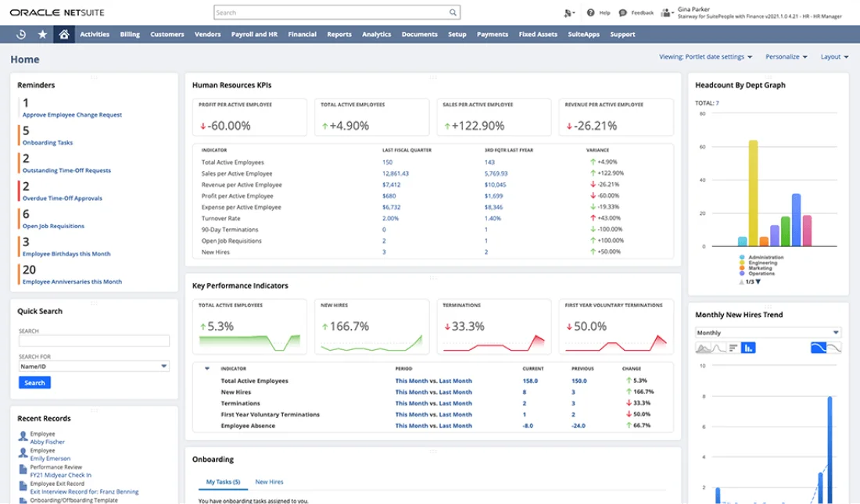Open the Create New icon menu
The width and height of the screenshot is (860, 504).
568,13
